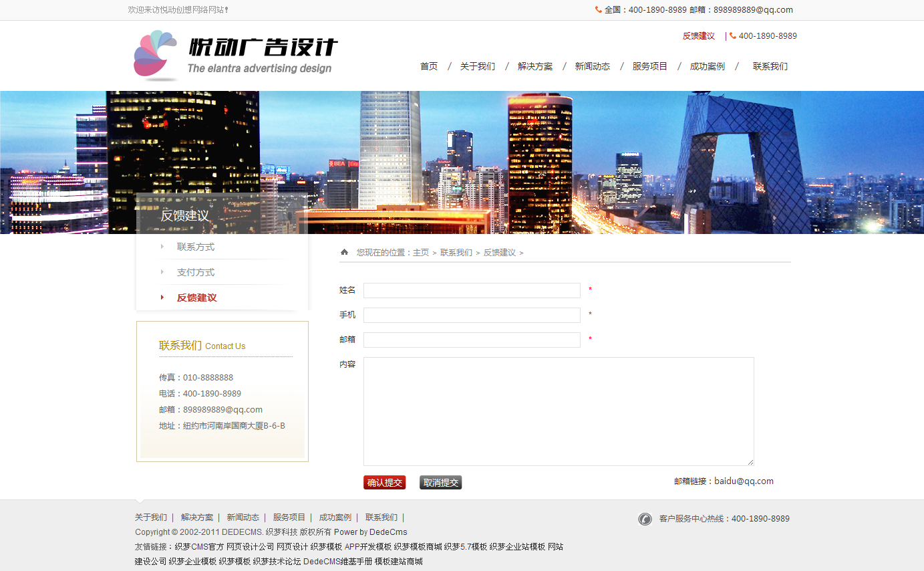The height and width of the screenshot is (571, 924).
Task: Open 关于我们 in the main navigation
Action: (x=478, y=66)
